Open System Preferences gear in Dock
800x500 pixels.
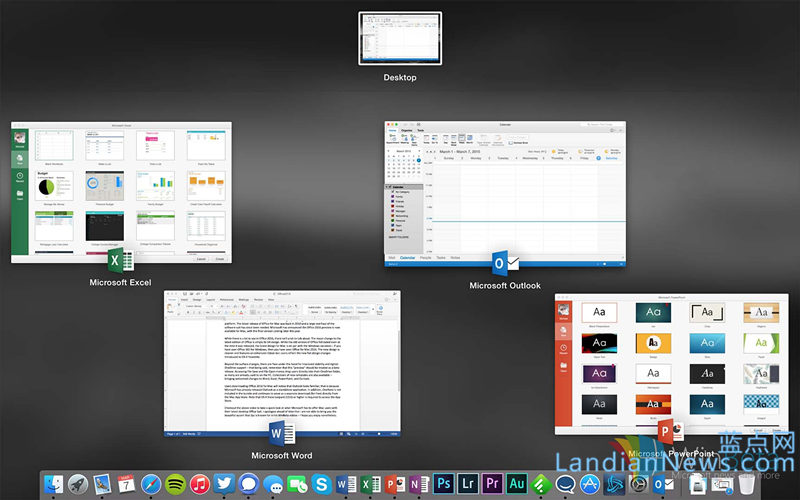639,484
